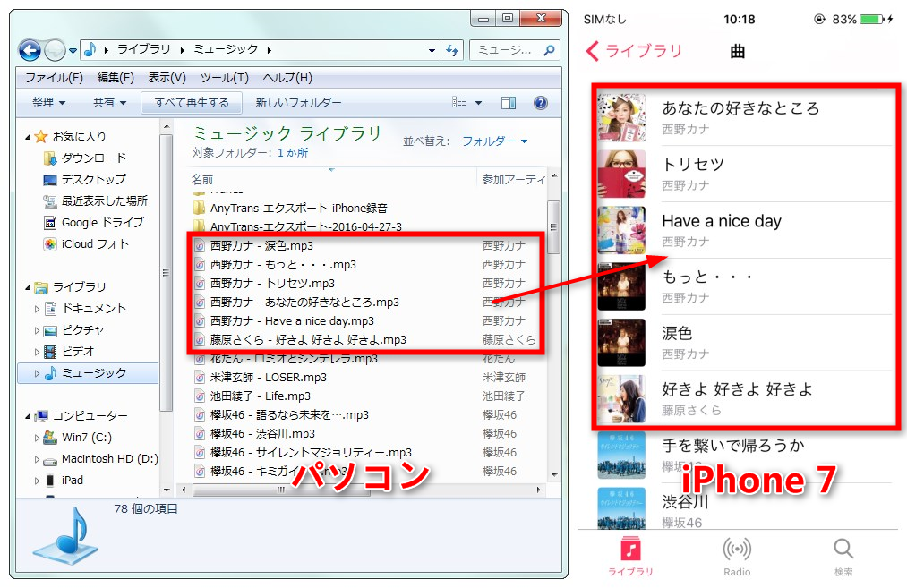Expand the ドキュメント library node
This screenshot has width=907, height=588.
point(37,310)
